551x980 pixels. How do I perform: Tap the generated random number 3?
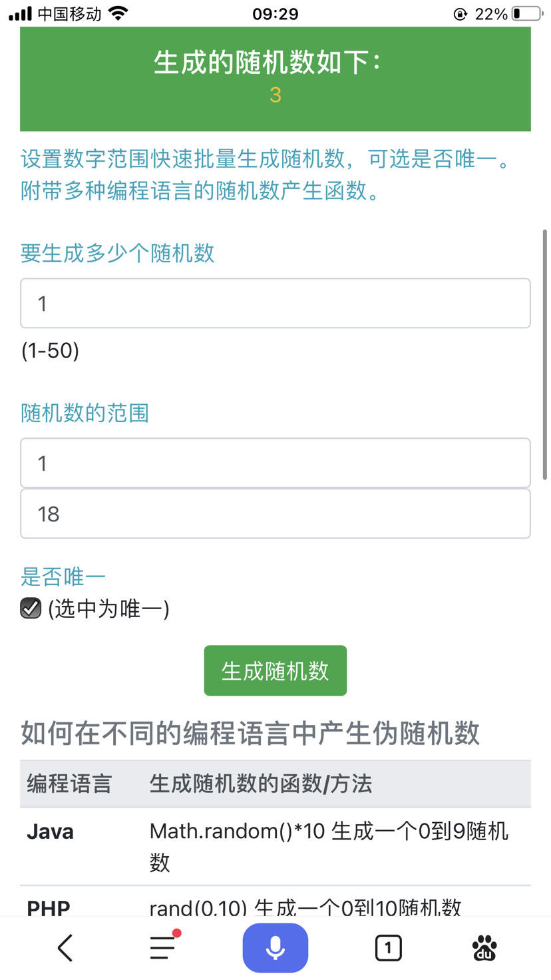click(275, 95)
